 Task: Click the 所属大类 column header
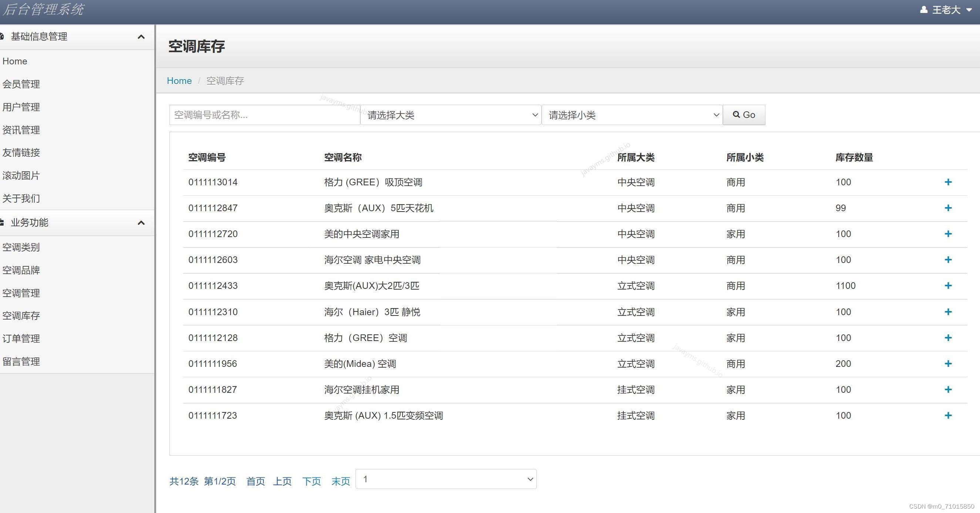[636, 158]
